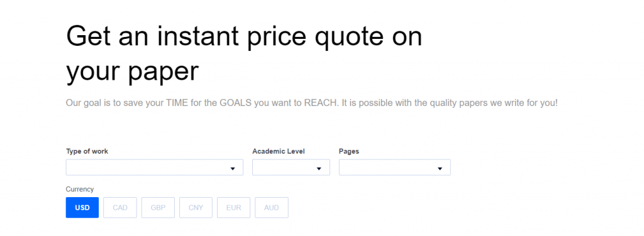Select USD currency option
Image resolution: width=644 pixels, height=236 pixels.
[x=82, y=208]
